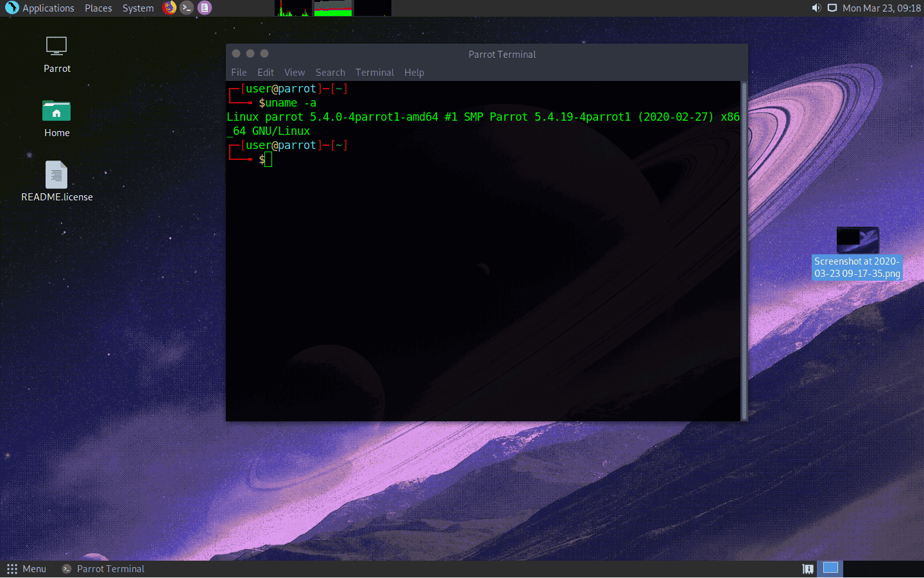Open the Places menu
This screenshot has width=924, height=578.
pyautogui.click(x=98, y=8)
